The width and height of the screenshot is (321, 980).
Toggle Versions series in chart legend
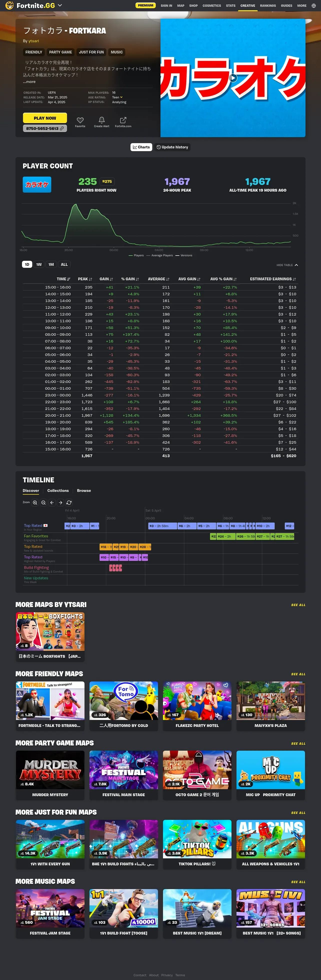(x=184, y=256)
